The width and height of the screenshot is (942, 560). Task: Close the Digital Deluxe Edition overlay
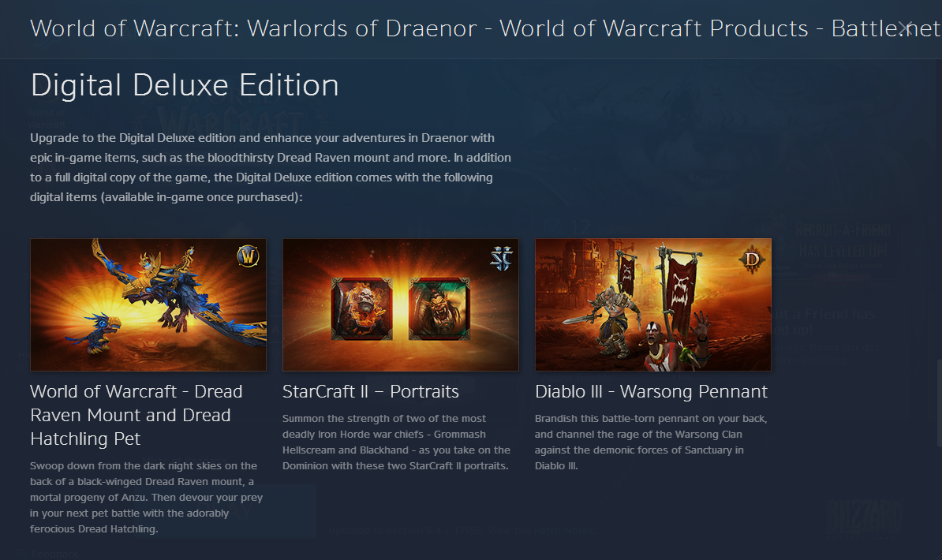906,28
